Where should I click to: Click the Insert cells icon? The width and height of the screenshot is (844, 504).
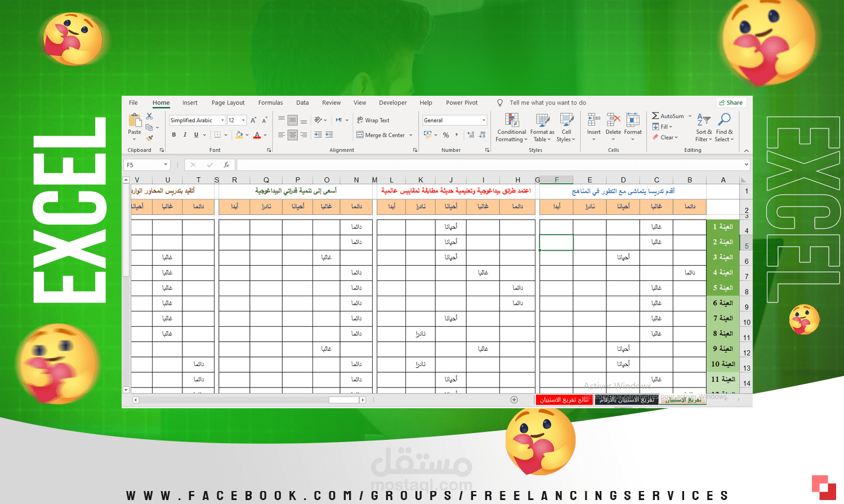[593, 120]
